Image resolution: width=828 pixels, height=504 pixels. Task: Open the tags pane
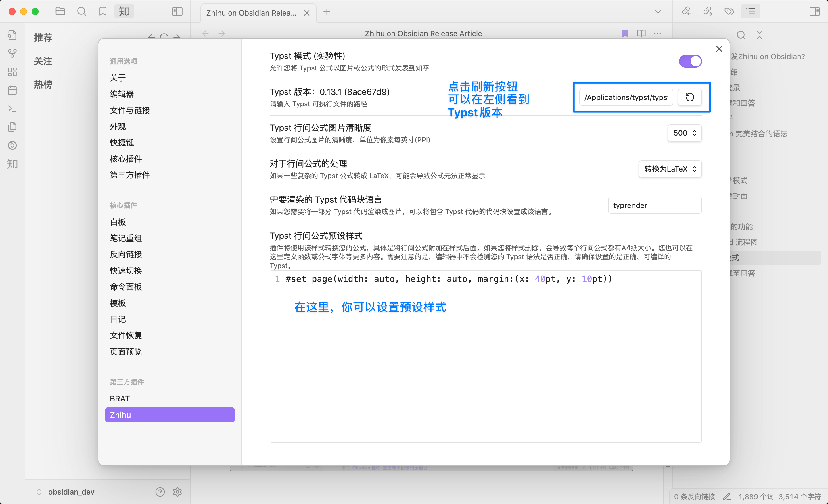pos(729,11)
